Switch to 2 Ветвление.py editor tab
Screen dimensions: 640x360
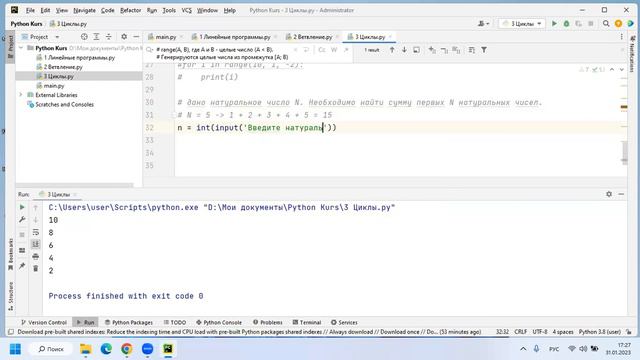point(312,37)
